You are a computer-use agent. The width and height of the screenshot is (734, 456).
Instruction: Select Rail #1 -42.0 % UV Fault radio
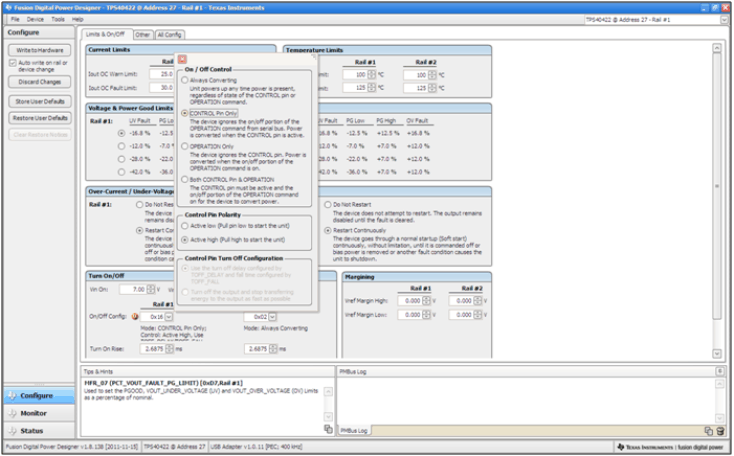pos(121,172)
